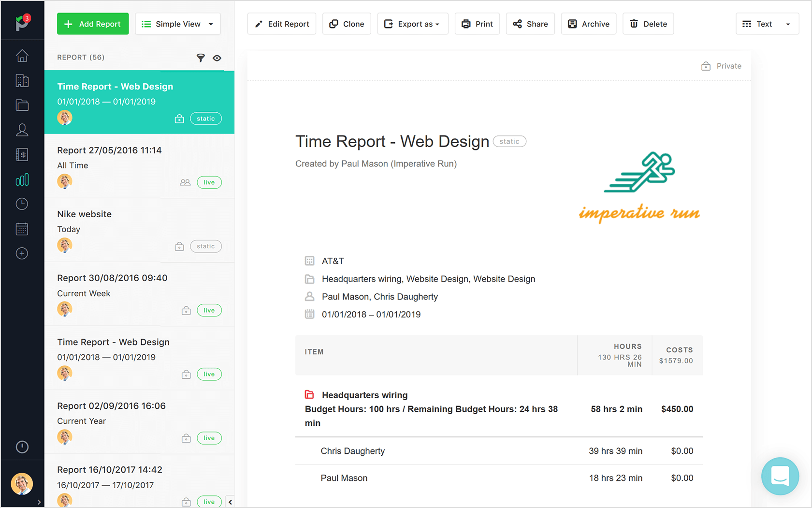Screen dimensions: 812x508
Task: Select the Time tracking clock icon
Action: (22, 204)
